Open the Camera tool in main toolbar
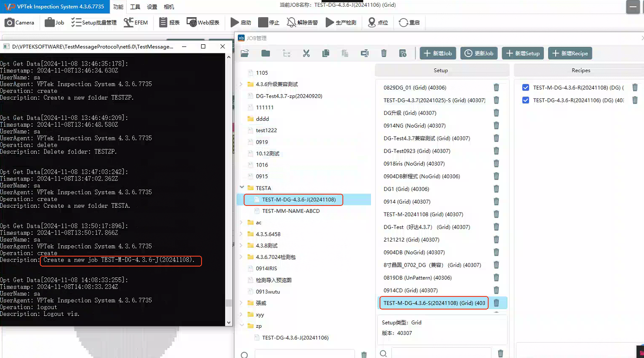This screenshot has width=644, height=358. click(19, 22)
